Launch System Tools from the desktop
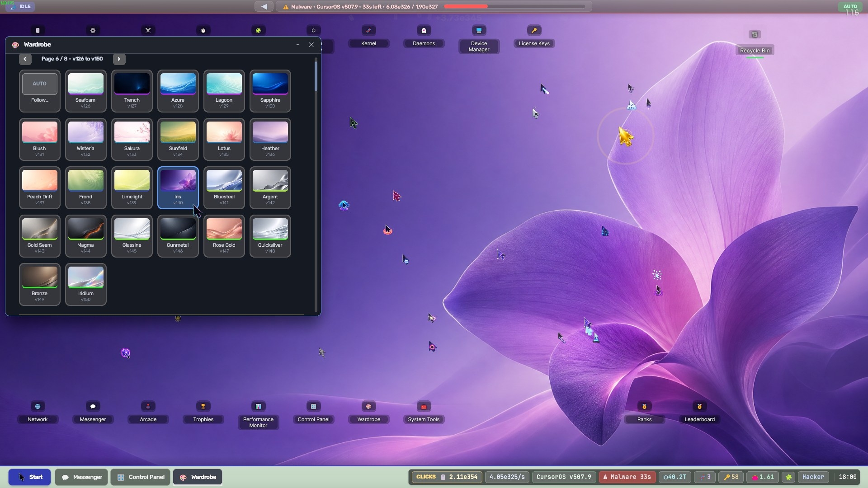Image resolution: width=868 pixels, height=488 pixels. point(424,412)
